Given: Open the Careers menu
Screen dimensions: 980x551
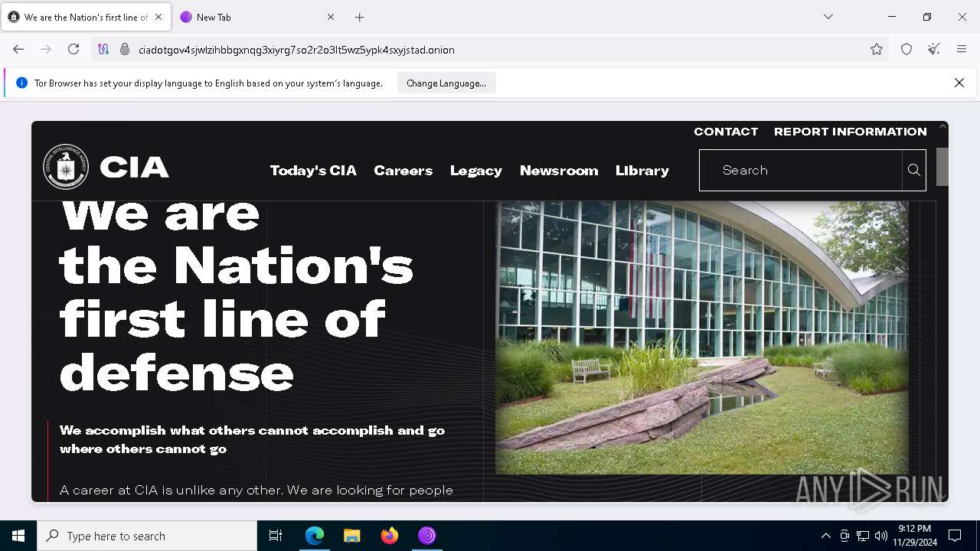Looking at the screenshot, I should 403,171.
